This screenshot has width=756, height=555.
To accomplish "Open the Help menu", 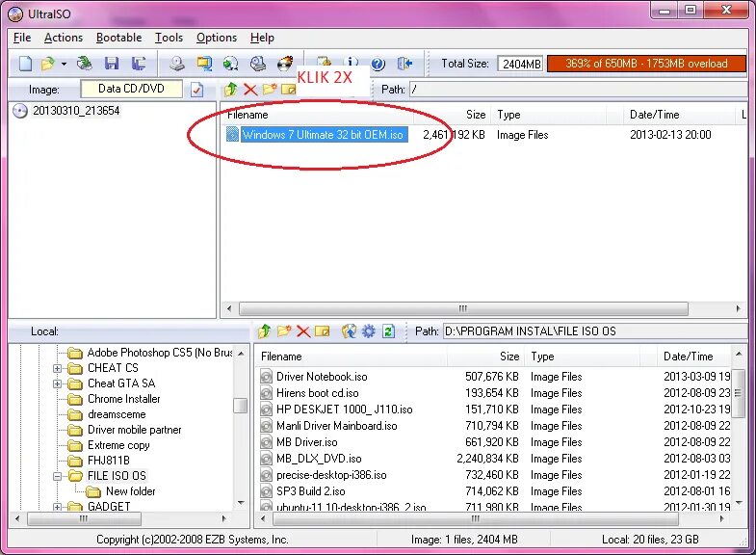I will (x=262, y=38).
